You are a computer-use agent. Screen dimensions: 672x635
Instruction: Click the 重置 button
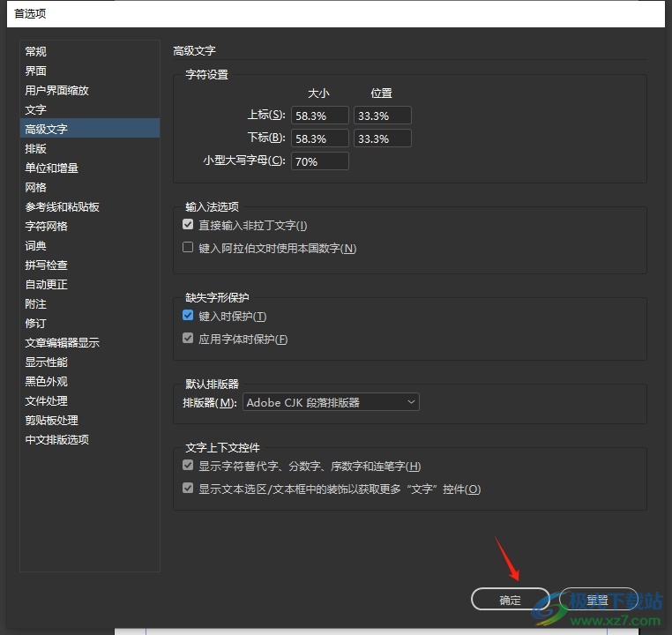(598, 600)
